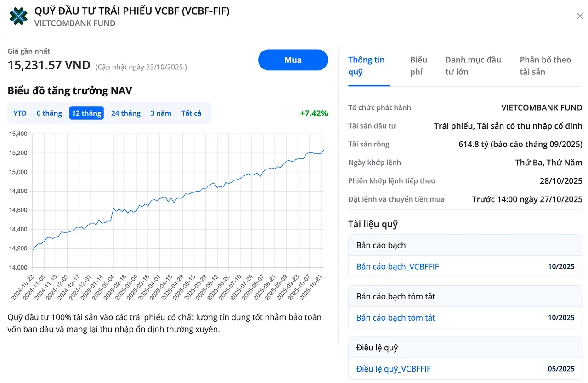Show the 24 tháng NAV range
Viewport: 588px width, 383px height.
125,113
